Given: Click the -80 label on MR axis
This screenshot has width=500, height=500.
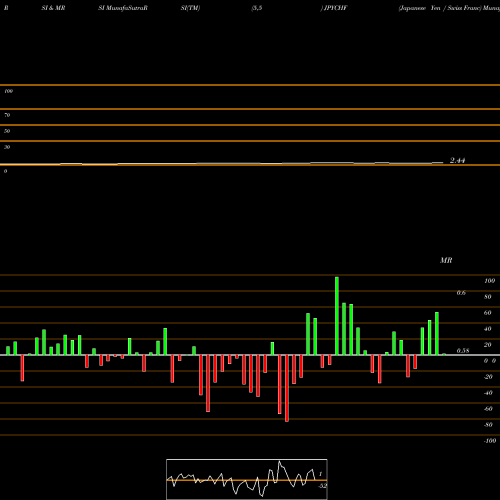Looking at the screenshot, I should pos(488,425).
